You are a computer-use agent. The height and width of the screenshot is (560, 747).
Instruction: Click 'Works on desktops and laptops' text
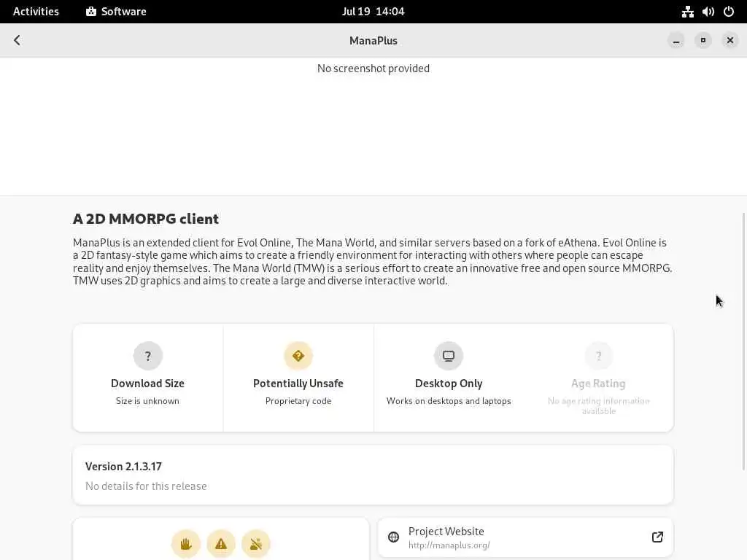coord(449,401)
